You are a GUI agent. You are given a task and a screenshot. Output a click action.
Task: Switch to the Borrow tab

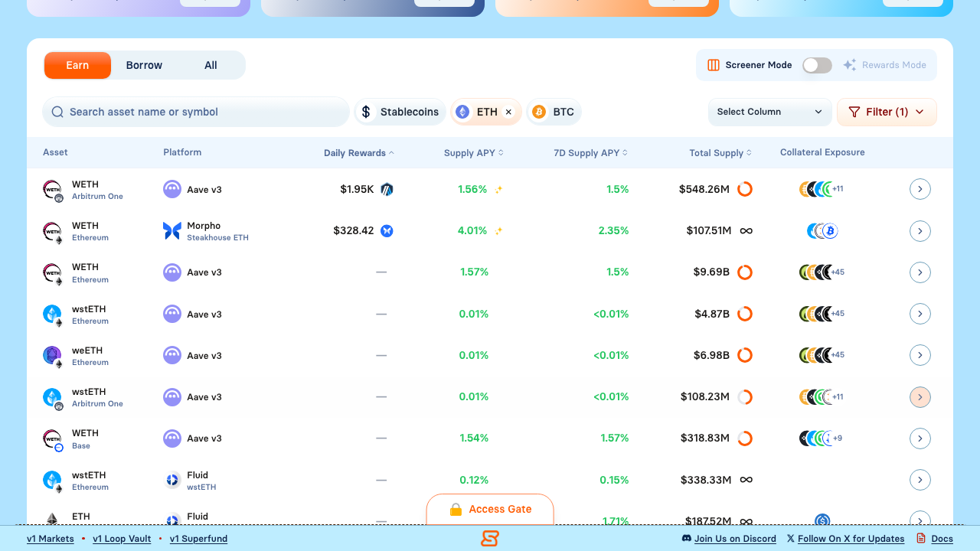pyautogui.click(x=144, y=65)
